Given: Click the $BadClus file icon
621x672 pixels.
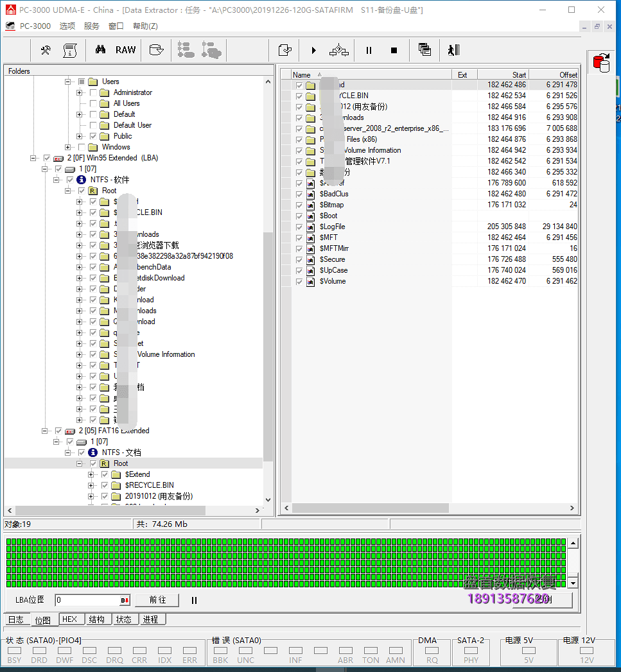Looking at the screenshot, I should pos(311,194).
